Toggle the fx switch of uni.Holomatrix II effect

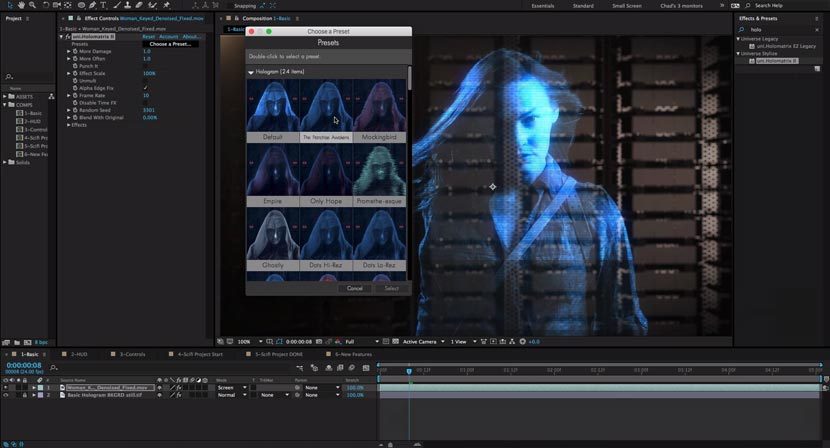point(68,37)
